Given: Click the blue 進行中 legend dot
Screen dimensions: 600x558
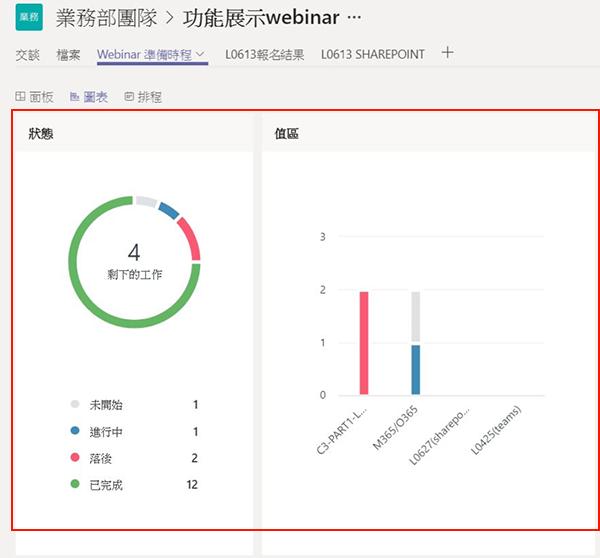Looking at the screenshot, I should point(75,431).
